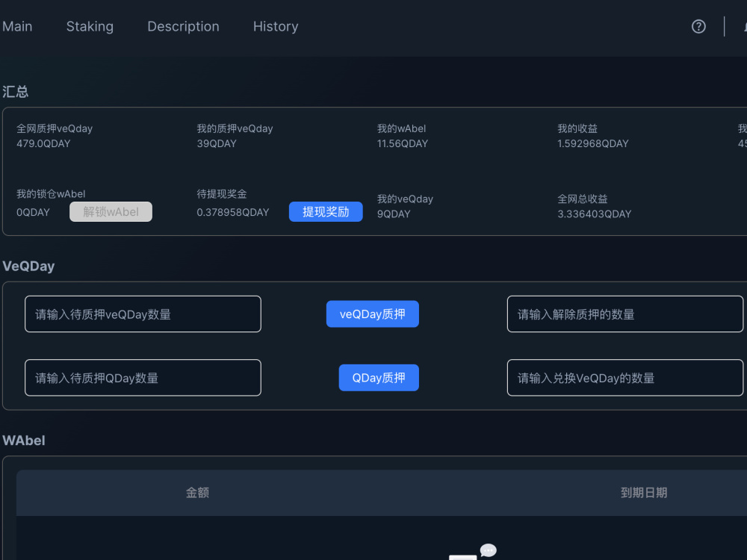Focus the 请输入兑换VeQDay的数量 input
Image resolution: width=747 pixels, height=560 pixels.
point(625,378)
